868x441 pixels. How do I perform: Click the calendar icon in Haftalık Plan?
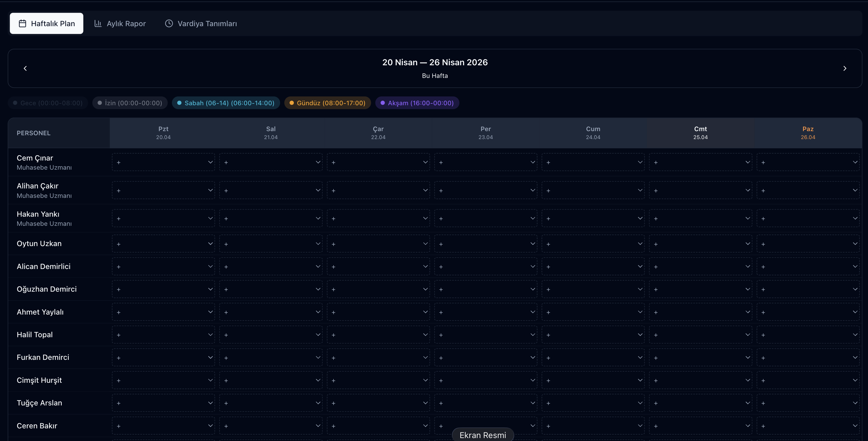(x=23, y=23)
